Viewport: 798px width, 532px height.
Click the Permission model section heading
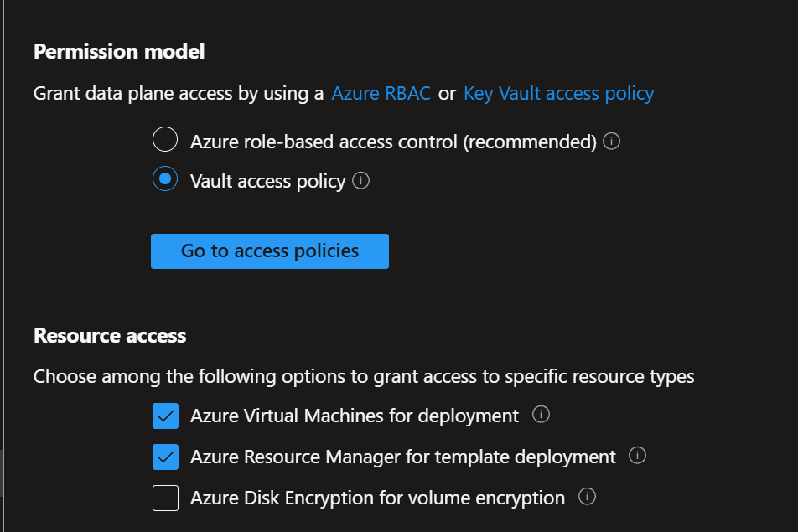click(119, 52)
